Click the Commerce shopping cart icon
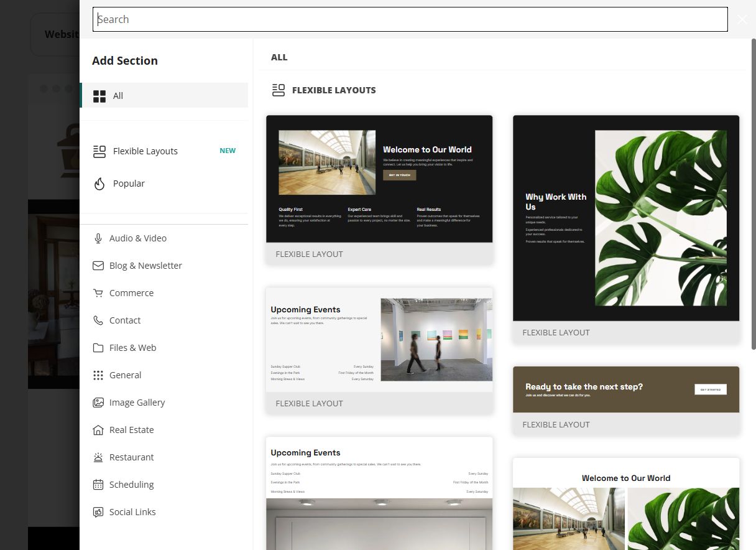 pos(98,293)
